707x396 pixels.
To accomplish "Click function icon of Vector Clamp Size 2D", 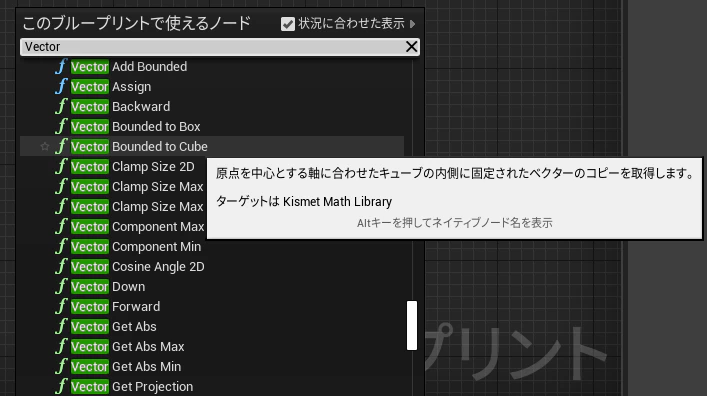I will (61, 166).
